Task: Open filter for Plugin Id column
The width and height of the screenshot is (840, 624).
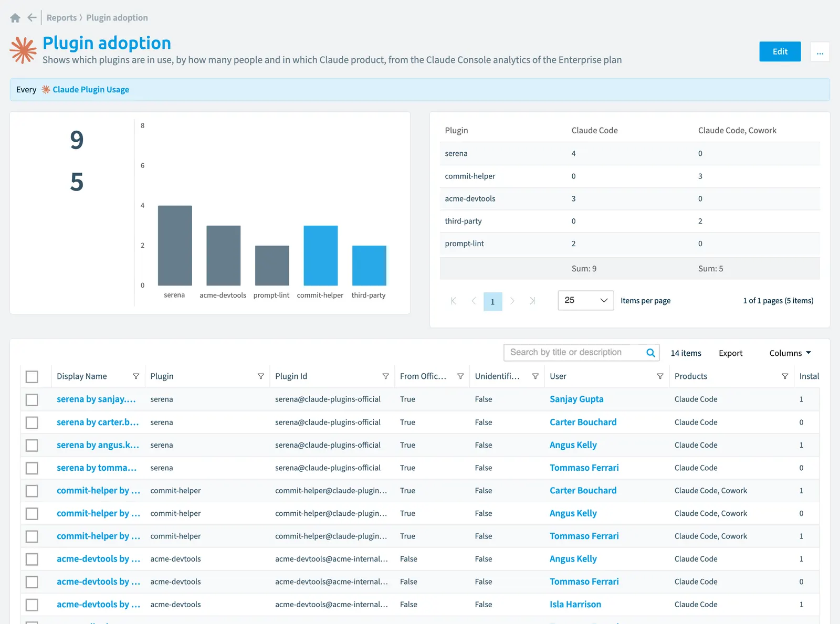Action: coord(385,376)
